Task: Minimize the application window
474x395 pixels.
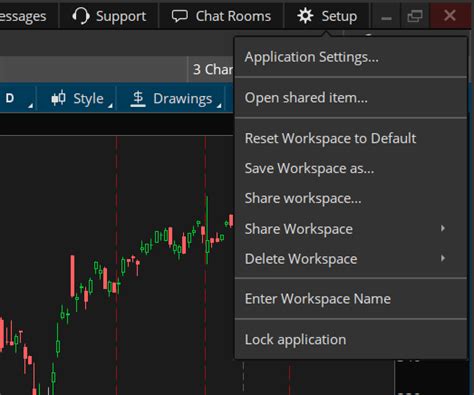Action: [x=386, y=16]
